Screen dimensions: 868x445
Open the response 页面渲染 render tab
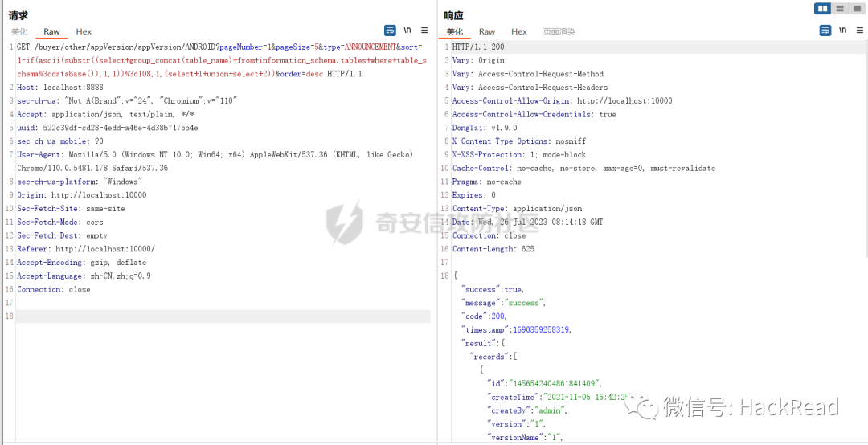(x=559, y=31)
